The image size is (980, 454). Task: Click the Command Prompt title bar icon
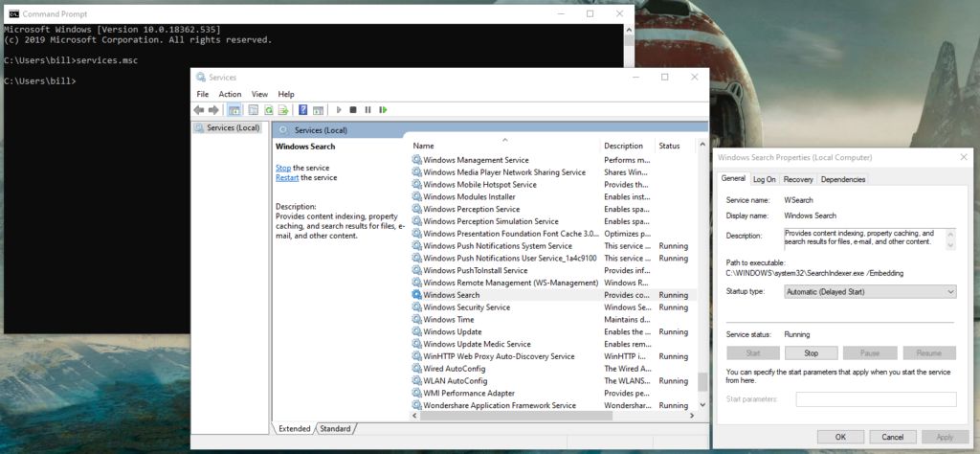tap(13, 13)
